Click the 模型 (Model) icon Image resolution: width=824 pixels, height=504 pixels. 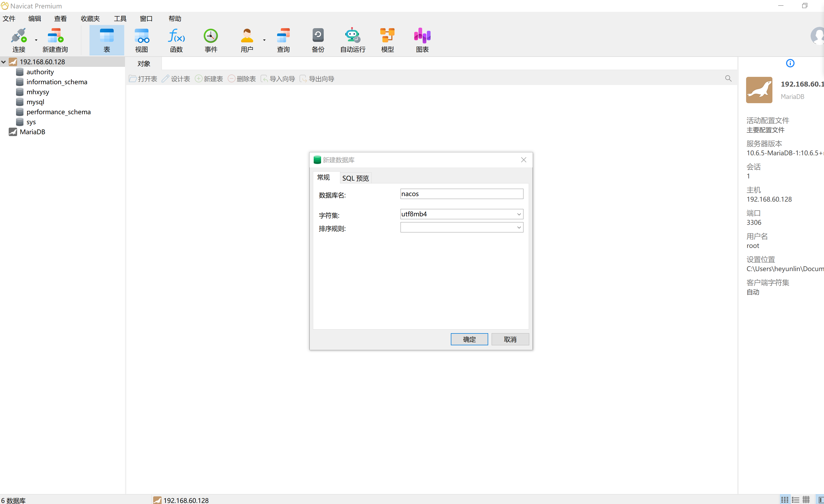(x=388, y=40)
